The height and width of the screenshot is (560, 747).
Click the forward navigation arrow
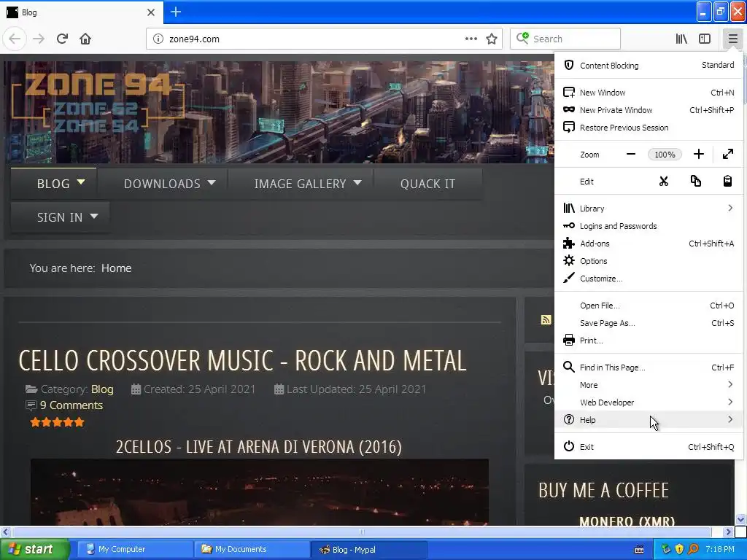click(x=39, y=39)
